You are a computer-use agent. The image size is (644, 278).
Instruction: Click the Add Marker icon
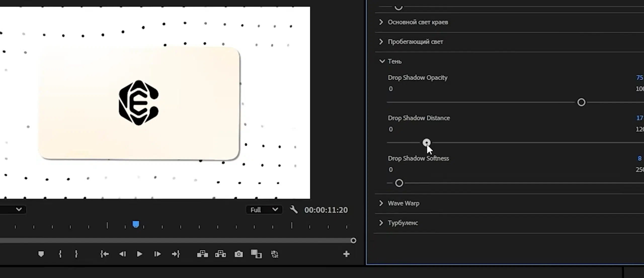click(x=41, y=254)
